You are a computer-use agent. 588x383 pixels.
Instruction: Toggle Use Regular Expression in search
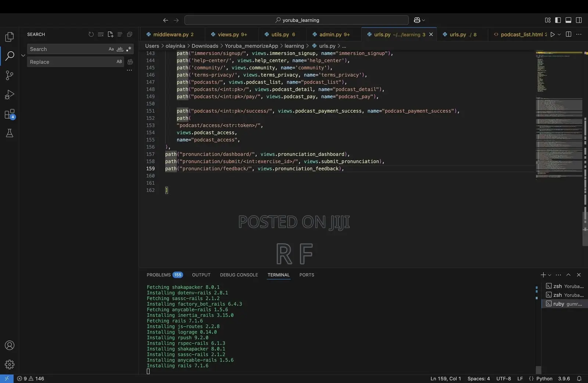(x=129, y=49)
